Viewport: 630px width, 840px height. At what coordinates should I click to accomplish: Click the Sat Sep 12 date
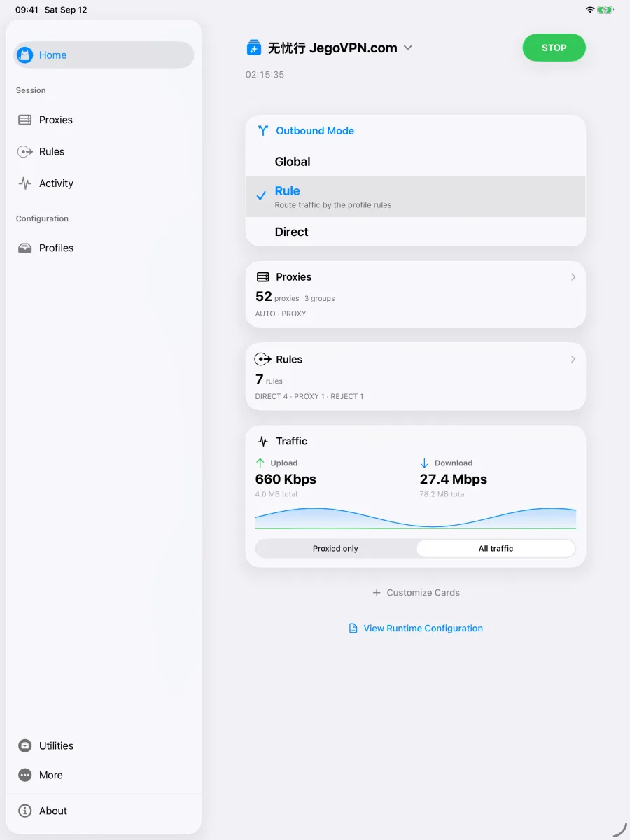click(x=66, y=10)
